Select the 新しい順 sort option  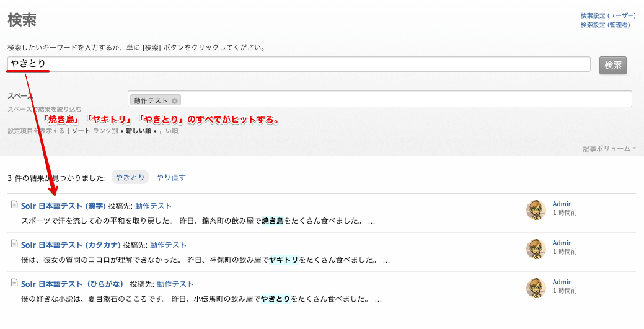(138, 131)
